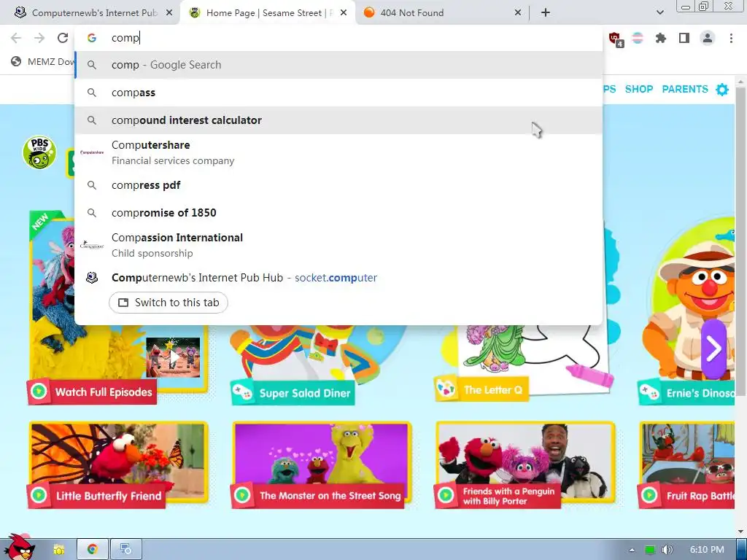The width and height of the screenshot is (747, 560).
Task: Close the 404 Not Found tab
Action: pyautogui.click(x=518, y=13)
